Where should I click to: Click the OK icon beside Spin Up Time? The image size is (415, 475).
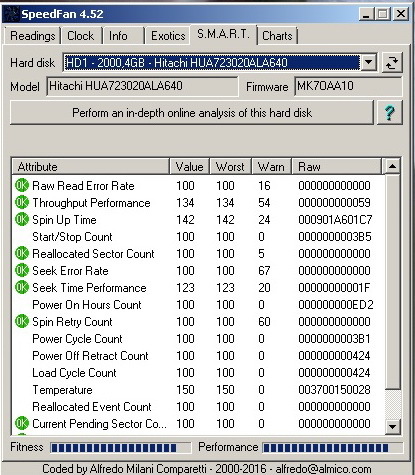point(22,219)
